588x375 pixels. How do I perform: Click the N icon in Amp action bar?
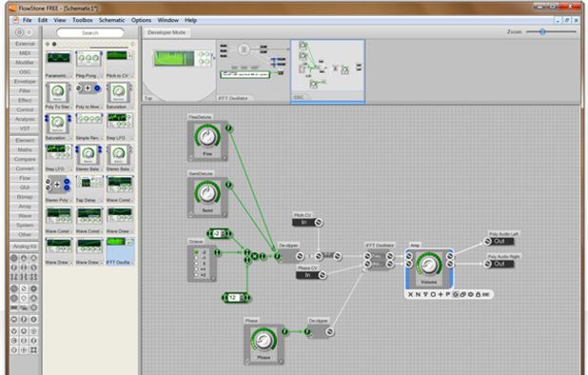coord(418,294)
